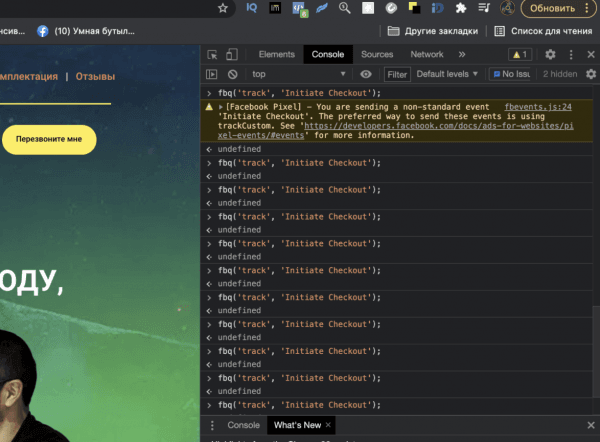Viewport: 600px width, 442px height.
Task: Open console settings gear icon
Action: (x=590, y=74)
